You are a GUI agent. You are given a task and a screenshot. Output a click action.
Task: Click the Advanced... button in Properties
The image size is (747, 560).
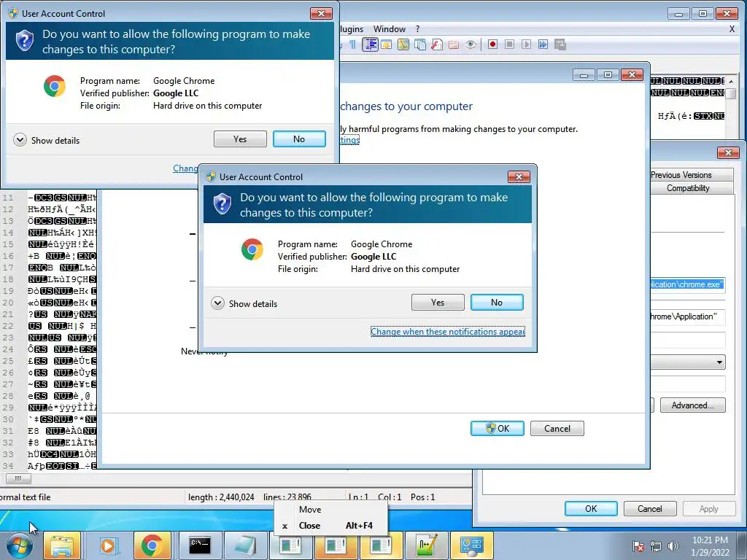coord(693,405)
